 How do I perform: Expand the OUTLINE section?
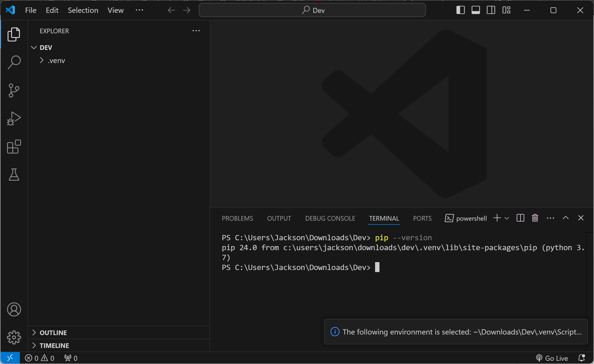click(53, 333)
